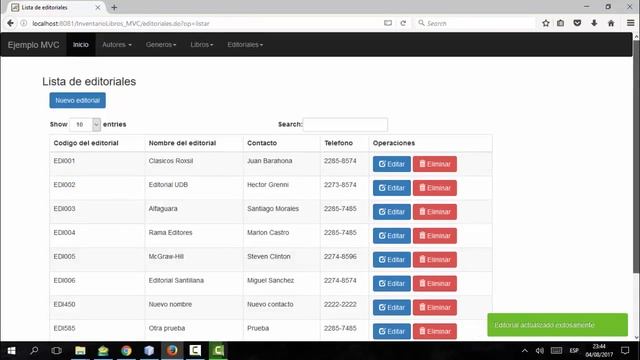Reload the page with the refresh icon
The width and height of the screenshot is (640, 360).
403,23
